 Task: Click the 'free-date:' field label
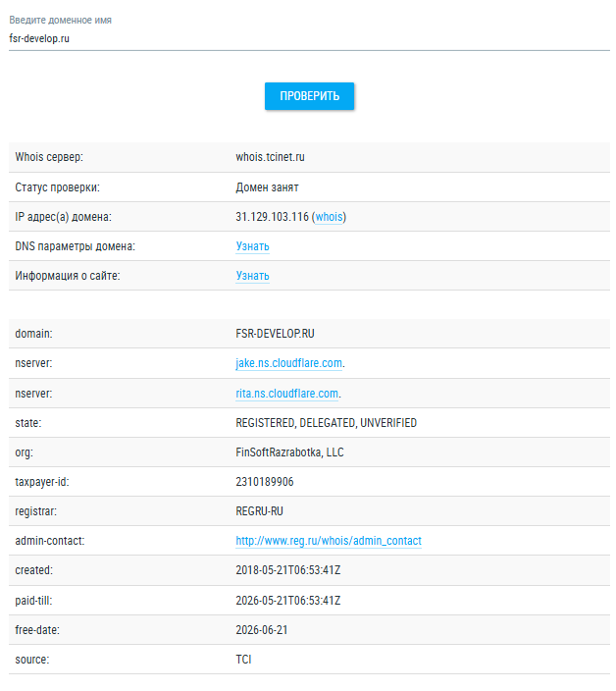tap(37, 630)
